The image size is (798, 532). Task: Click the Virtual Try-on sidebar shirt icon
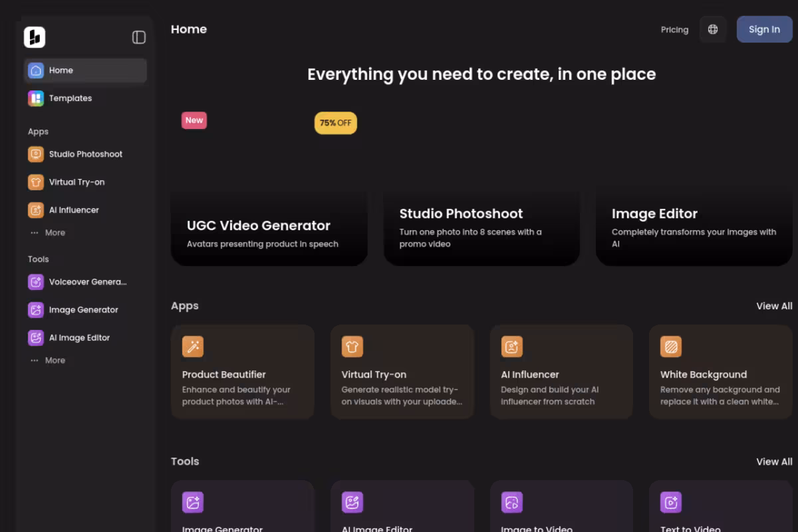(36, 182)
